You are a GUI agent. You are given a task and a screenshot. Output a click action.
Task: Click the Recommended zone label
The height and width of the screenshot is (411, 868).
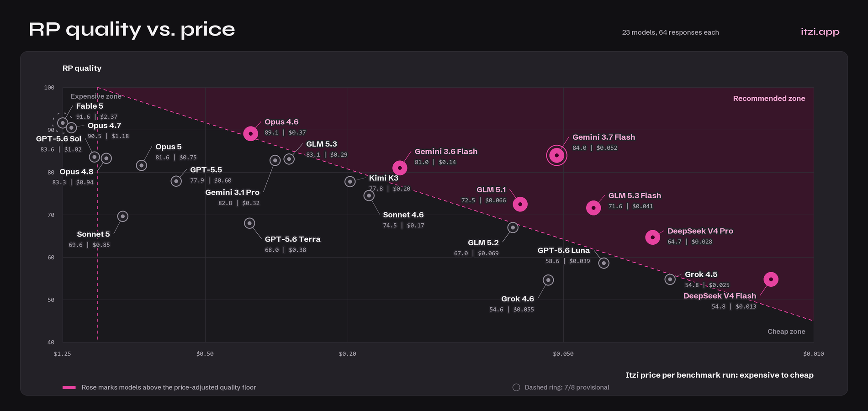tap(769, 98)
